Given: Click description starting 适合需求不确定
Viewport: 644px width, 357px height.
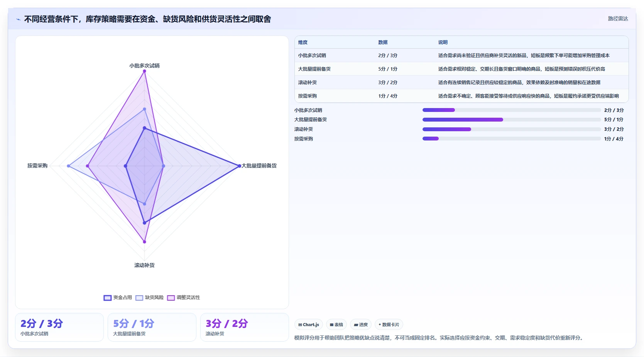Looking at the screenshot, I should tap(529, 96).
